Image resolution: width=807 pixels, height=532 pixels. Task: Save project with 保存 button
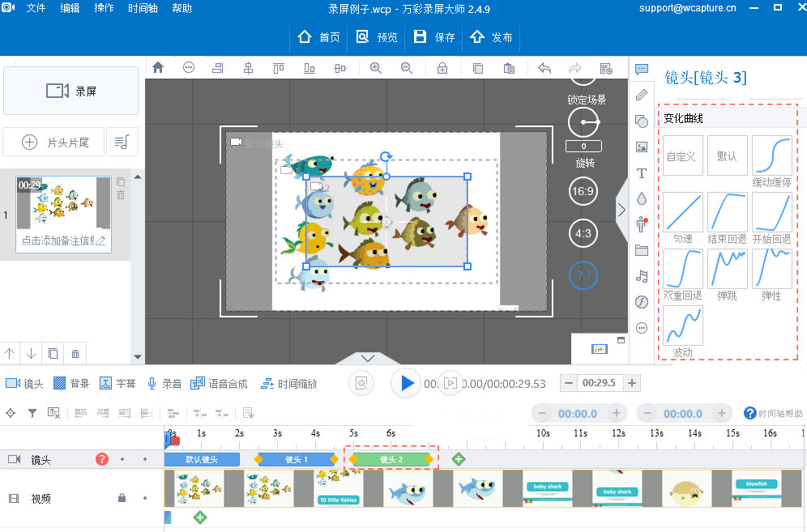434,37
